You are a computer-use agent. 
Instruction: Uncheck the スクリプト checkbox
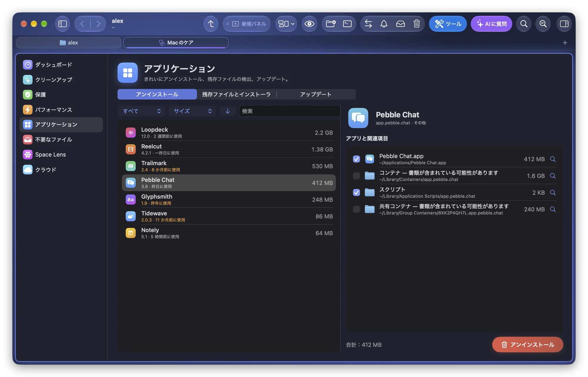(356, 193)
